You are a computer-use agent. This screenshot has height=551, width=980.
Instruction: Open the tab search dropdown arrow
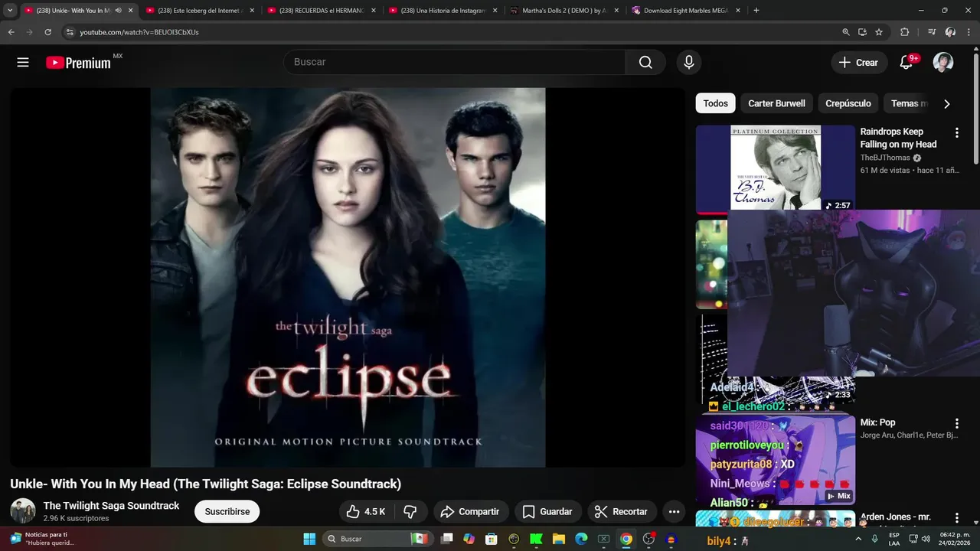(10, 11)
